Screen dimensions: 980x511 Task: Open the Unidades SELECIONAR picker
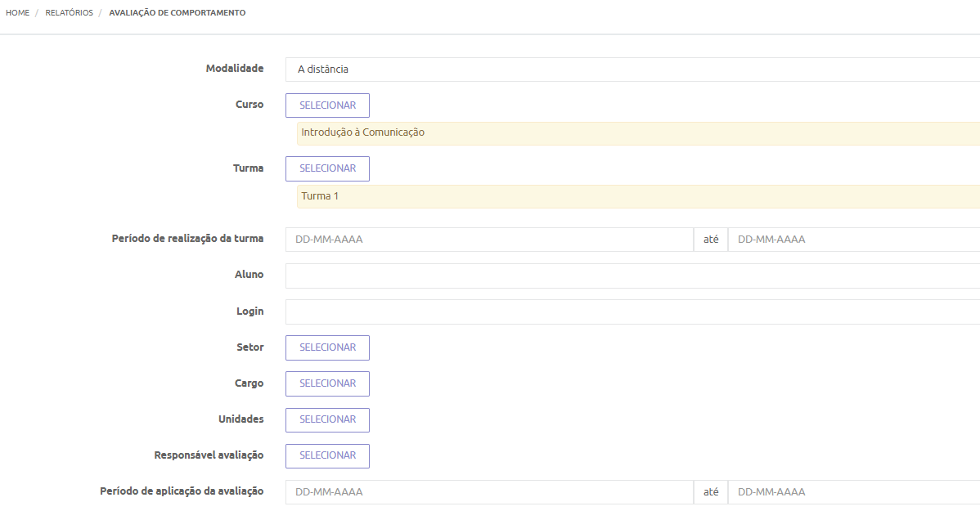[327, 419]
